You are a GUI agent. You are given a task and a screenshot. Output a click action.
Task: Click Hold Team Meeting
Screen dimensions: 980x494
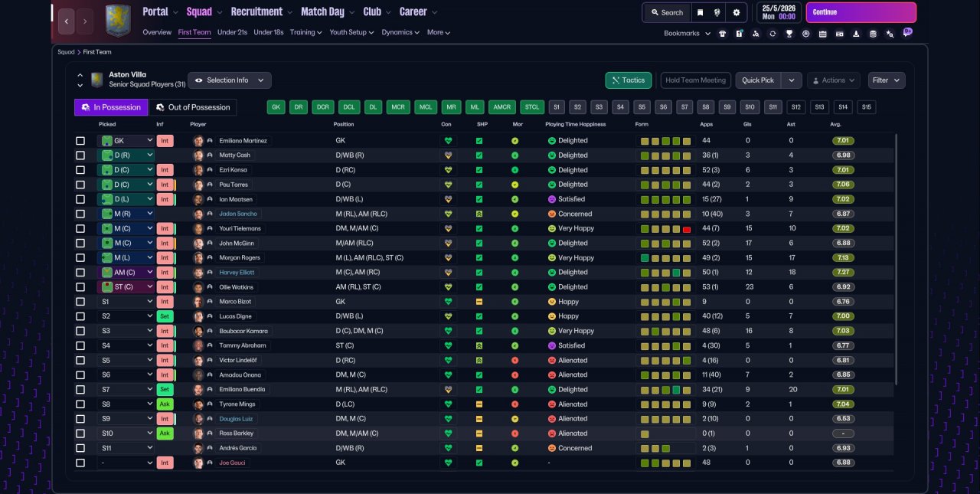(x=695, y=80)
